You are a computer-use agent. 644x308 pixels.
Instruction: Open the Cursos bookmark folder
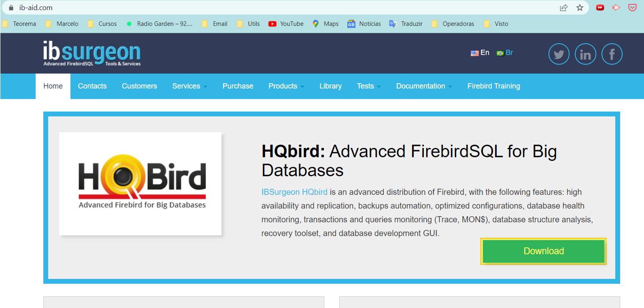[102, 24]
